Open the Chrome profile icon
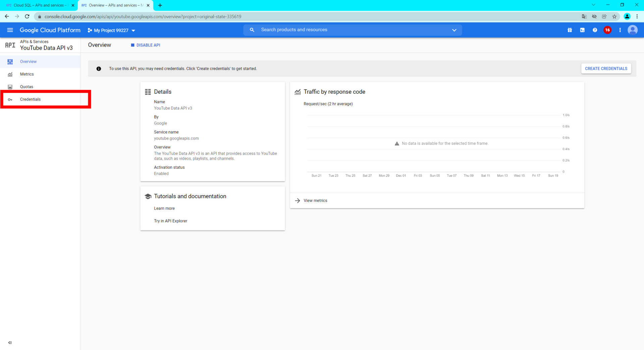644x350 pixels. pos(627,16)
